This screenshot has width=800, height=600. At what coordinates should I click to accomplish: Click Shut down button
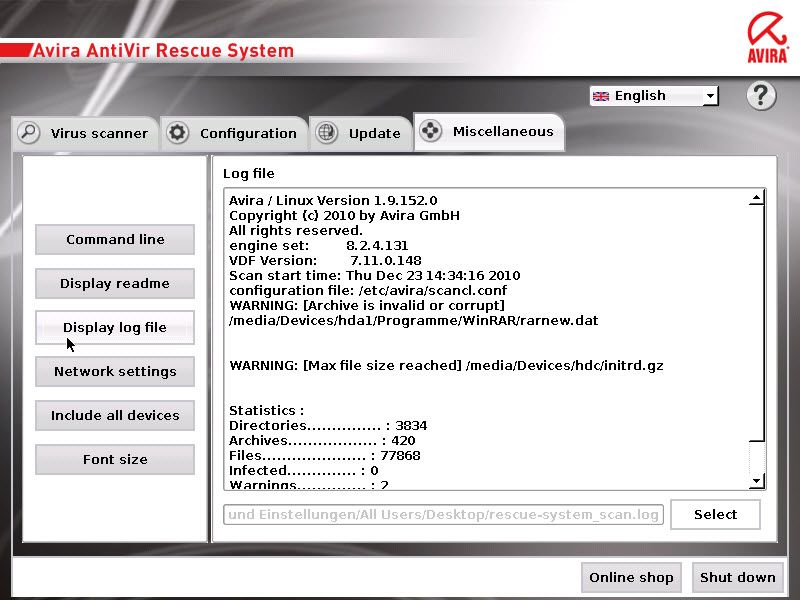coord(737,578)
